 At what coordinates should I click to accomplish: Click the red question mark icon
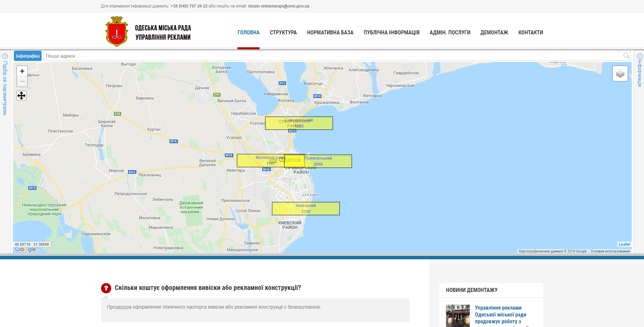click(x=106, y=288)
